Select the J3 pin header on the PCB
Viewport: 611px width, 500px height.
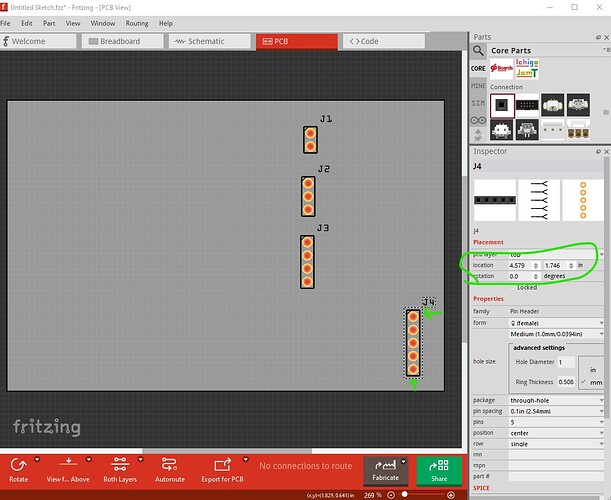coord(307,262)
